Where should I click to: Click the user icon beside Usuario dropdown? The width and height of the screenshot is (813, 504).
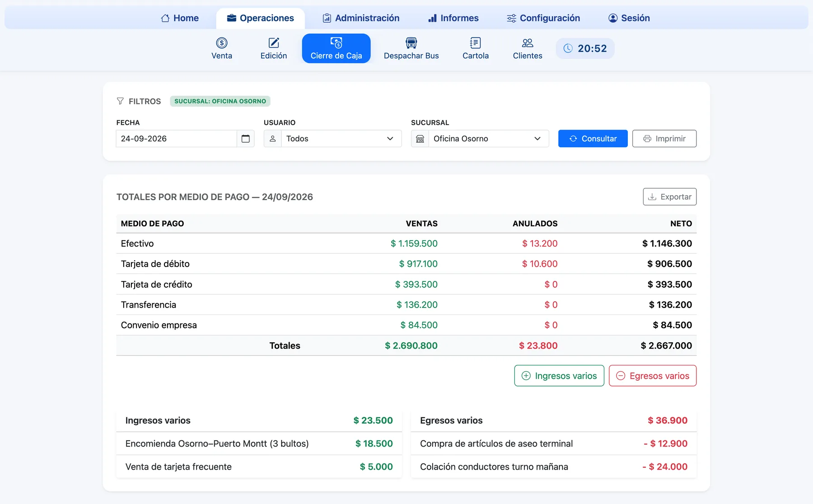[x=272, y=139]
